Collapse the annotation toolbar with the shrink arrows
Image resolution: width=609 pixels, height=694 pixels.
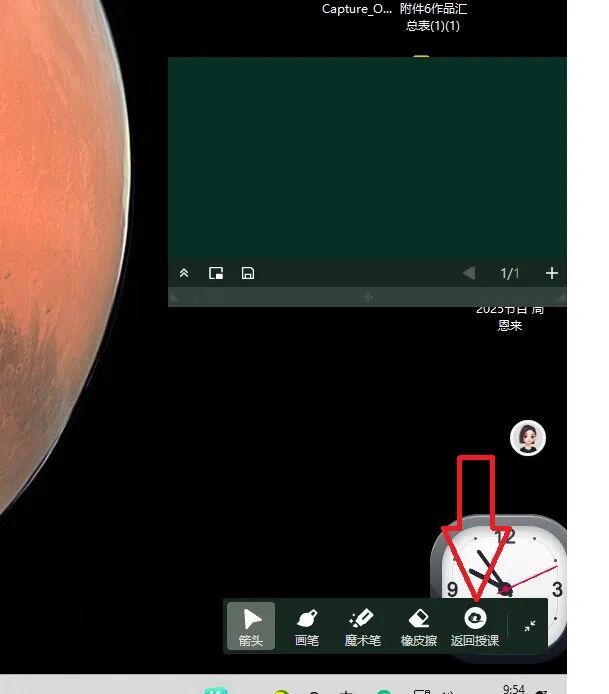529,626
